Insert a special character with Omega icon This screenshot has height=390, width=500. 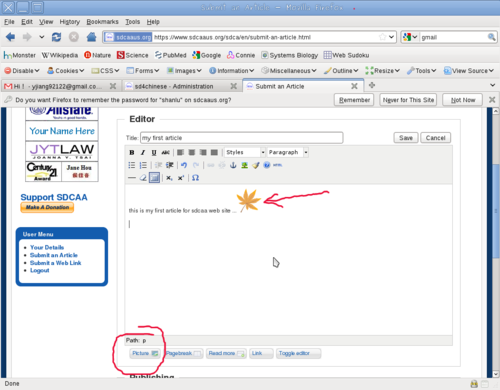(196, 178)
